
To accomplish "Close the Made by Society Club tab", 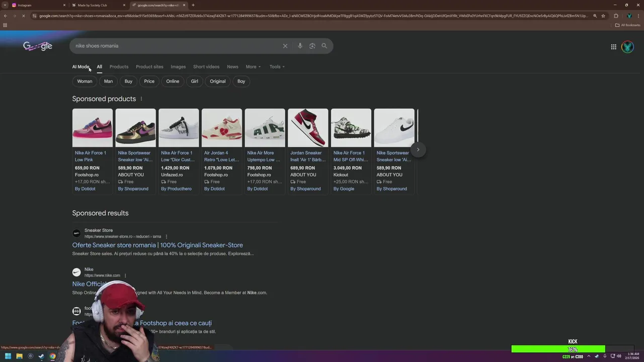I will 124,5.
